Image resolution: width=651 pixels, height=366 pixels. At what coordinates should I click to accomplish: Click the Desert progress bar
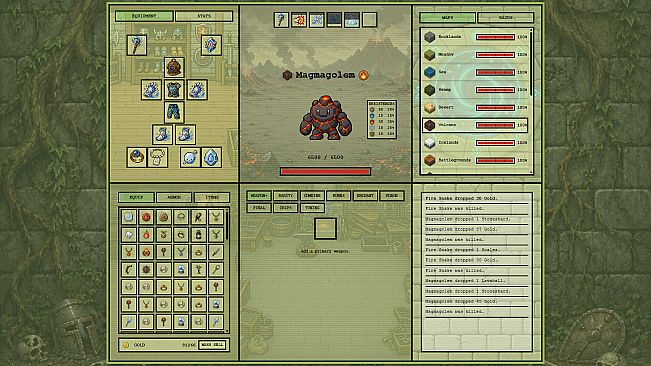pos(495,107)
